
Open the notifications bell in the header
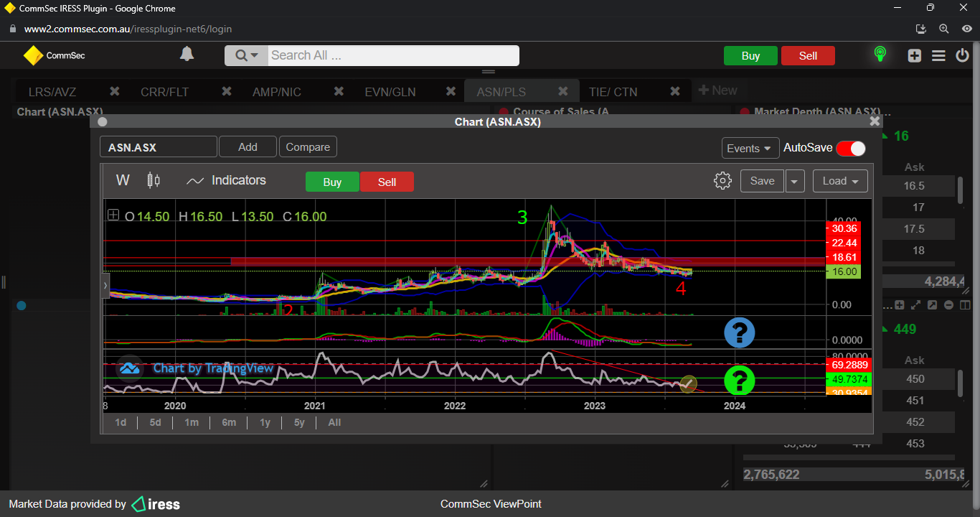pyautogui.click(x=187, y=55)
